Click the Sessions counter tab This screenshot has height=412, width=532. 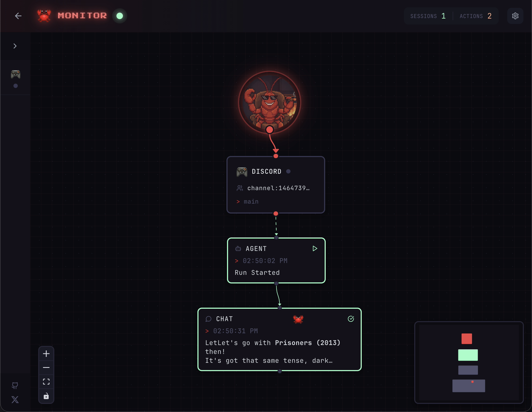(x=428, y=16)
